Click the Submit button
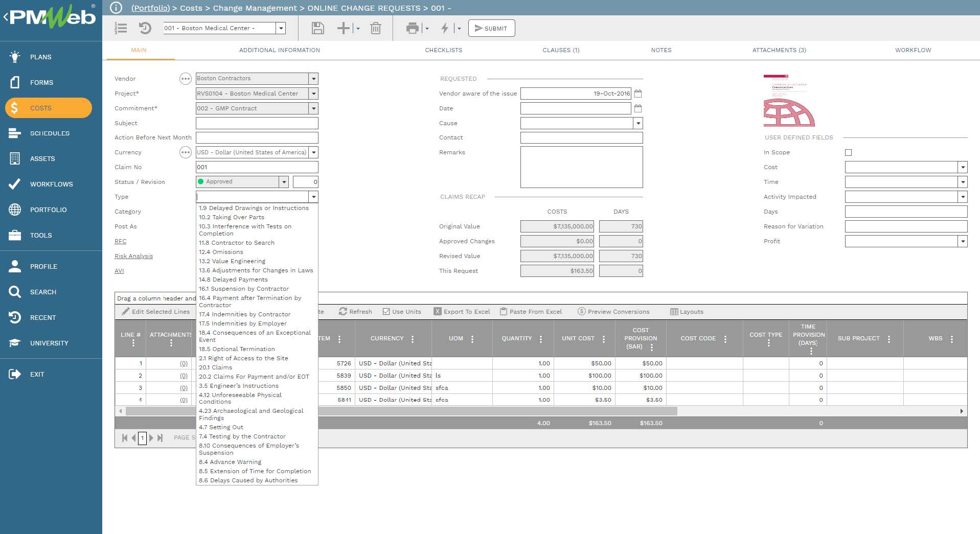The image size is (980, 534). click(491, 28)
